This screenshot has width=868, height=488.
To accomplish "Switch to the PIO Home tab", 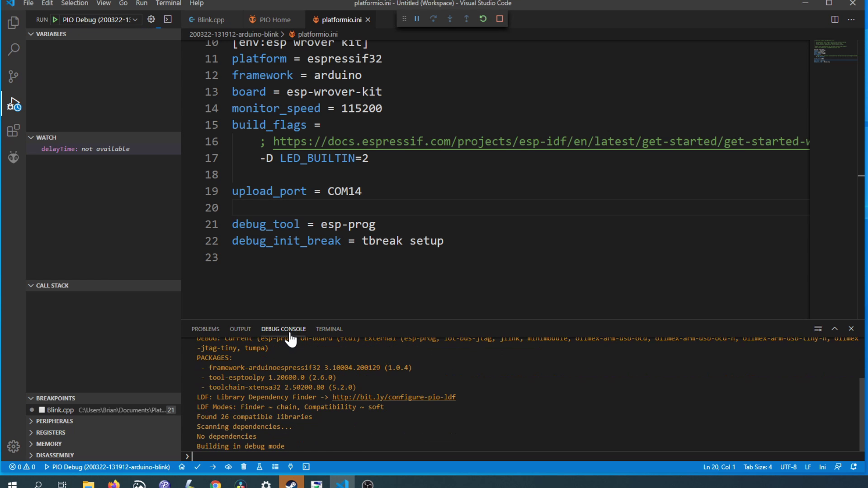I will pos(274,19).
